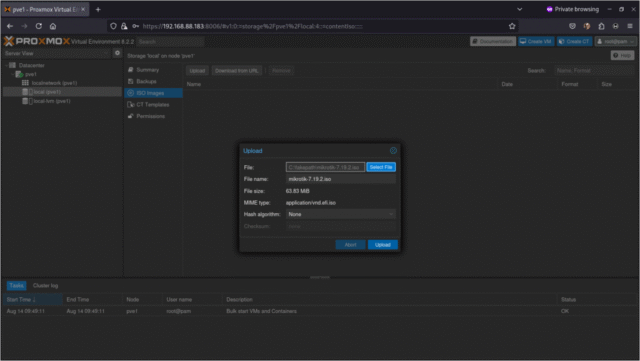Bookmark this page with star icon
Screen dimensions: 640x361
coord(512,26)
